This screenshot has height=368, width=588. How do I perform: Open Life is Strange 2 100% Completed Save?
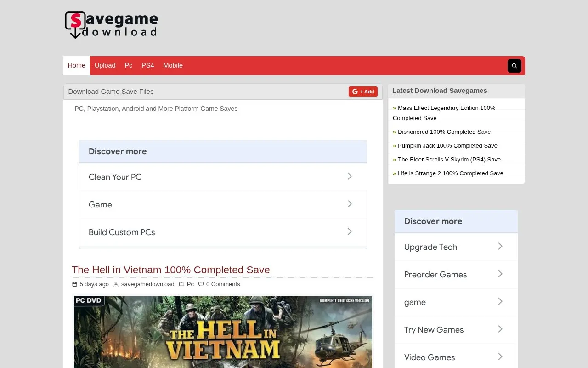[451, 173]
